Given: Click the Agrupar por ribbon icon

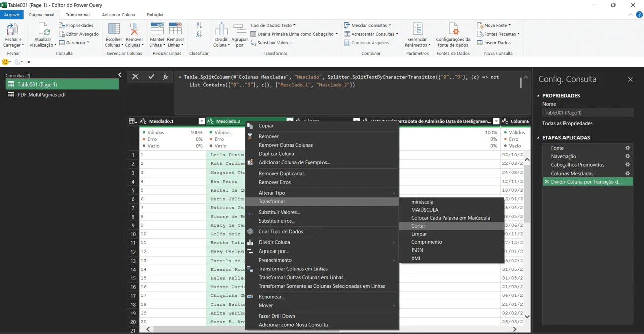Looking at the screenshot, I should pyautogui.click(x=239, y=29).
